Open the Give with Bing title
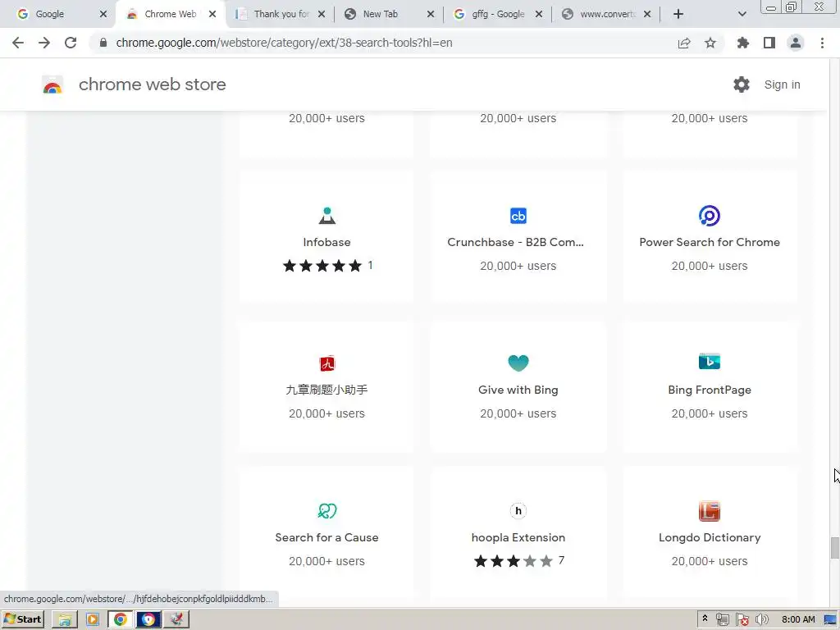This screenshot has width=840, height=630. point(518,390)
